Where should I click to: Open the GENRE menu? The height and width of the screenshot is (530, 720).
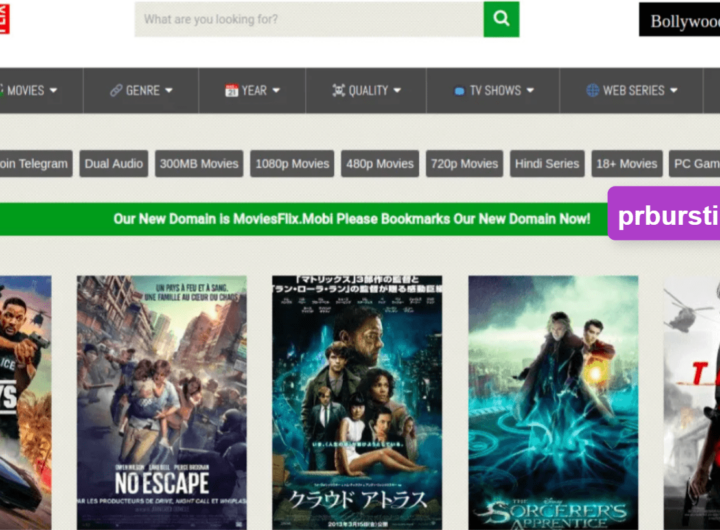point(141,90)
